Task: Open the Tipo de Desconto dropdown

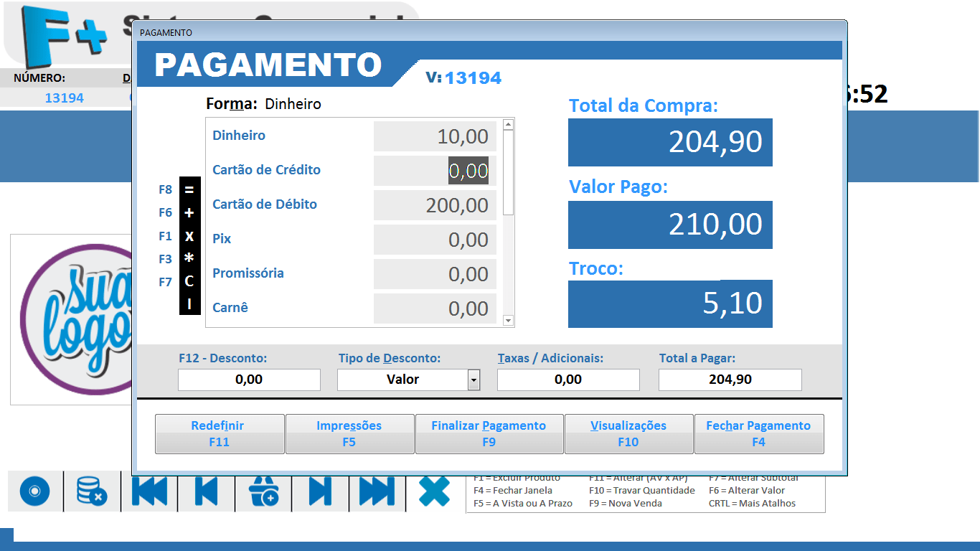Action: [x=473, y=380]
